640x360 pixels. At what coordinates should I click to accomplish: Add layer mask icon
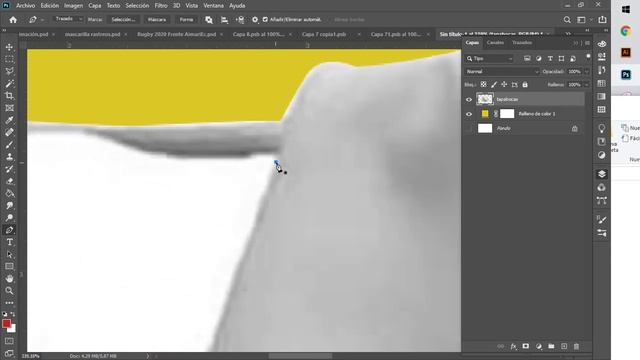pyautogui.click(x=526, y=346)
